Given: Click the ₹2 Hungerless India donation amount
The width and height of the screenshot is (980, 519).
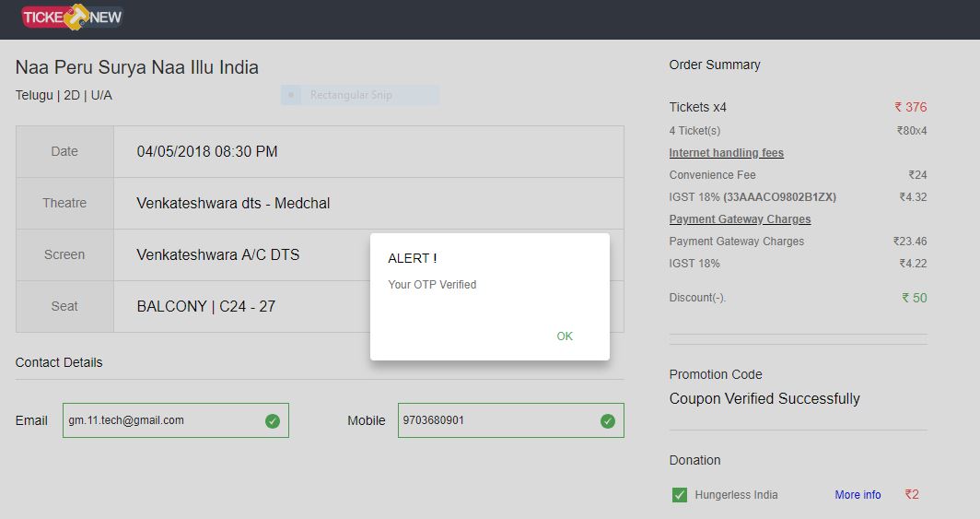Looking at the screenshot, I should (x=911, y=495).
